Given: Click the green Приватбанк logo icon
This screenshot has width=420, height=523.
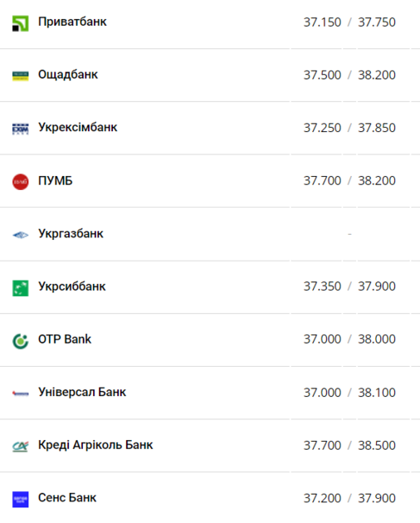Looking at the screenshot, I should point(21,23).
